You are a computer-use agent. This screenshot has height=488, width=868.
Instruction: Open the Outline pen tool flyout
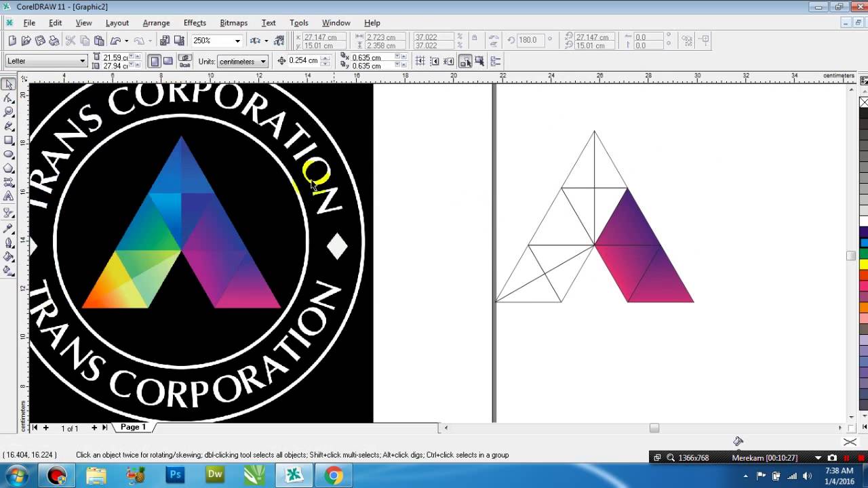9,242
